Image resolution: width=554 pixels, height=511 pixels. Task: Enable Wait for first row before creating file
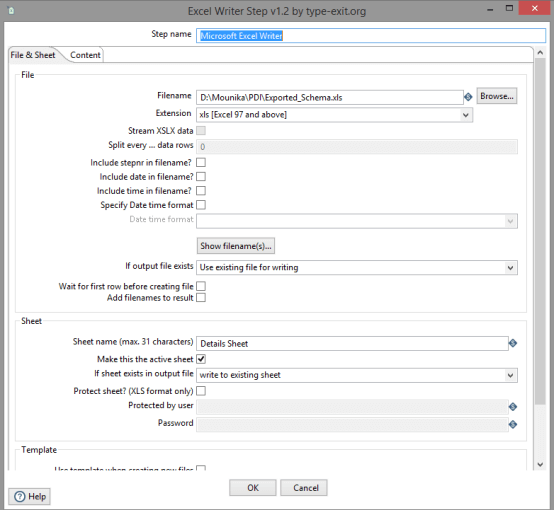click(x=201, y=286)
